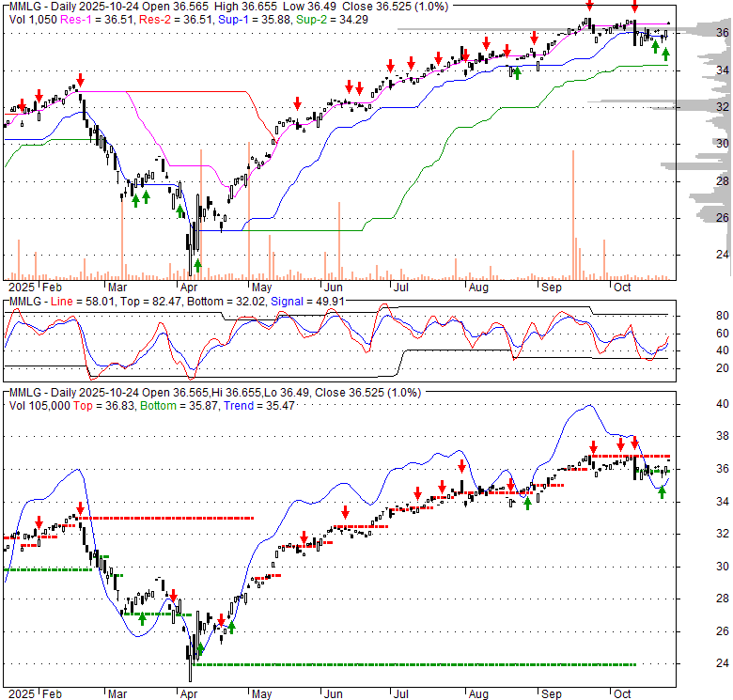
Task: Click the Vol 105,000 label in the bottom chart
Action: pyautogui.click(x=41, y=404)
